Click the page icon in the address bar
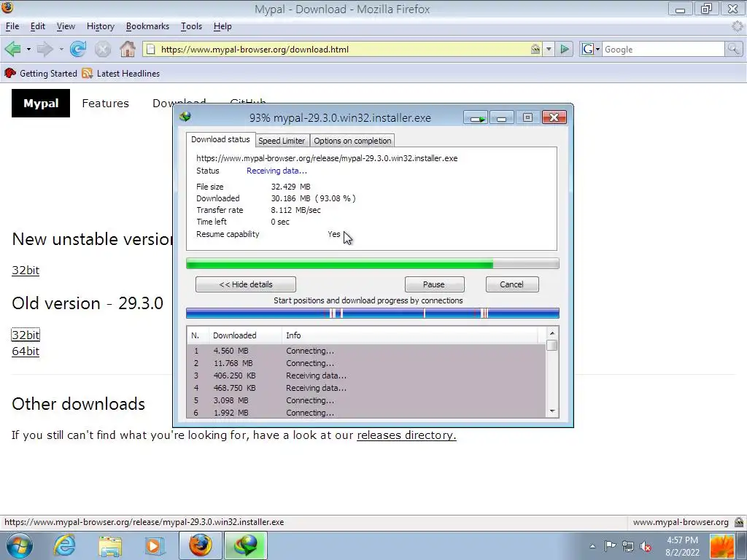Screen dimensions: 747x560 150,49
